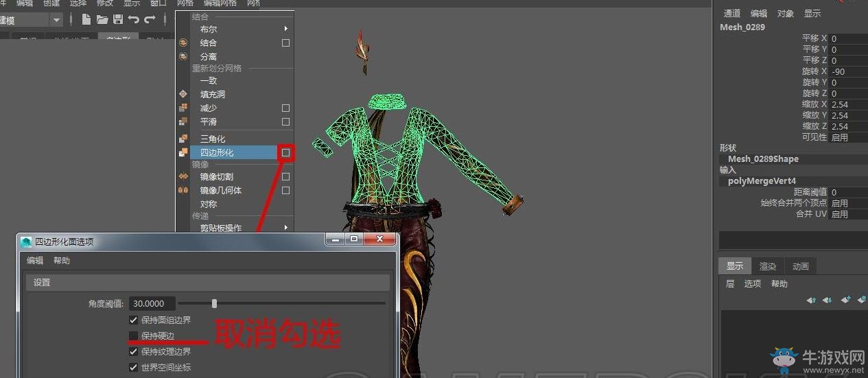868x378 pixels.
Task: Expand the 布尔 submenu arrow
Action: [285, 29]
